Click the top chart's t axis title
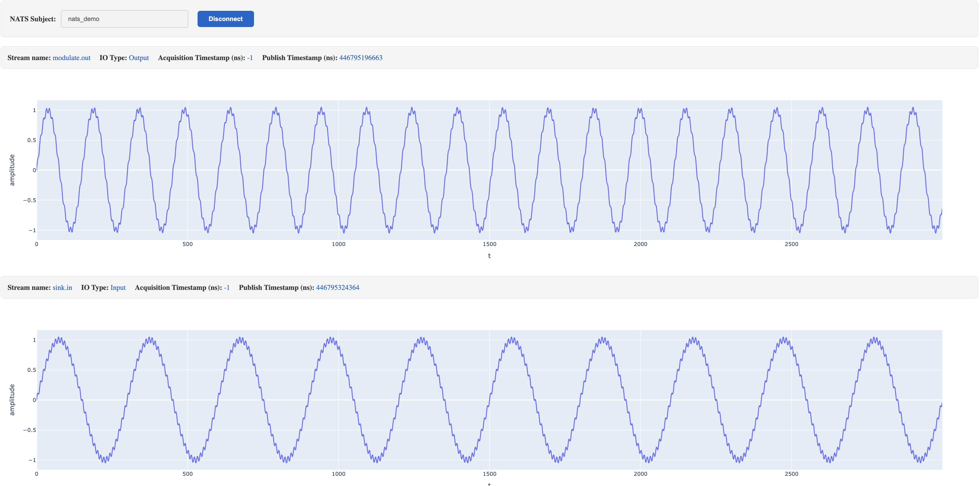 (489, 256)
